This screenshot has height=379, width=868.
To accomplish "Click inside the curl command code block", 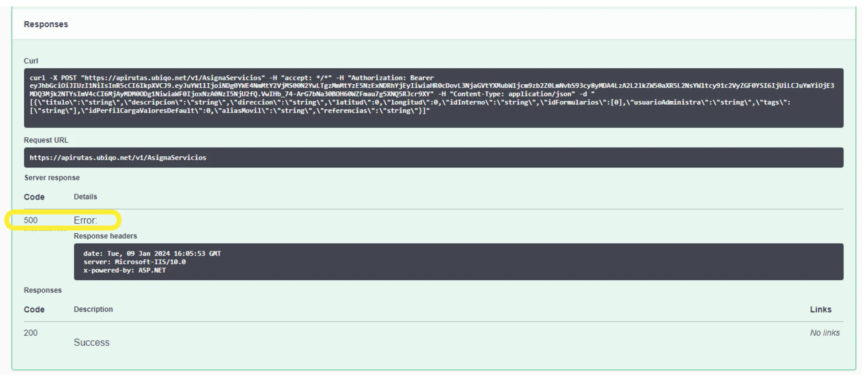I will coord(434,98).
